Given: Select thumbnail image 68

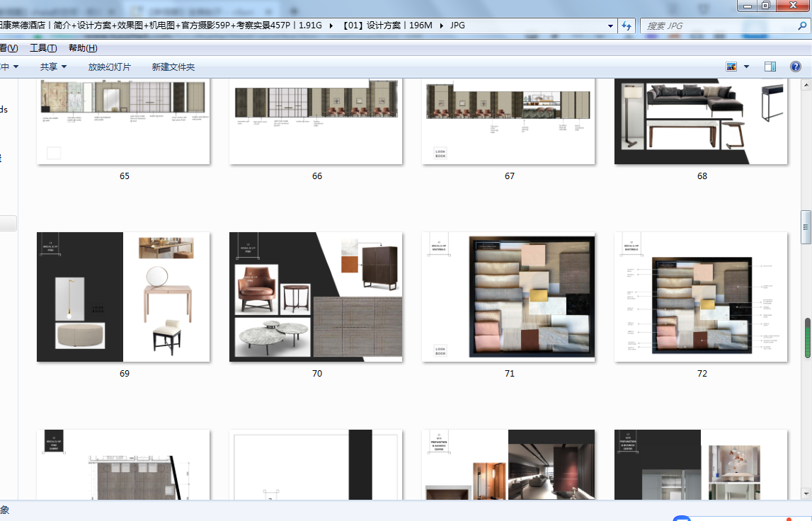Looking at the screenshot, I should click(701, 122).
